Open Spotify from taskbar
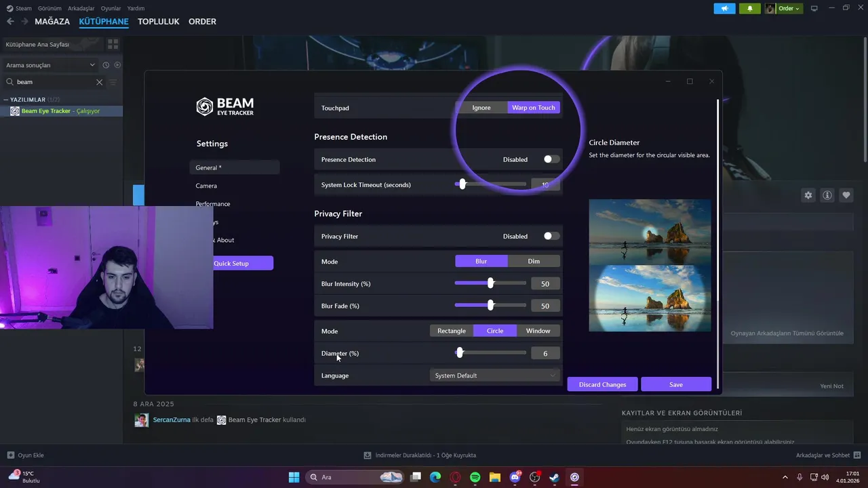The width and height of the screenshot is (868, 488). (x=475, y=477)
